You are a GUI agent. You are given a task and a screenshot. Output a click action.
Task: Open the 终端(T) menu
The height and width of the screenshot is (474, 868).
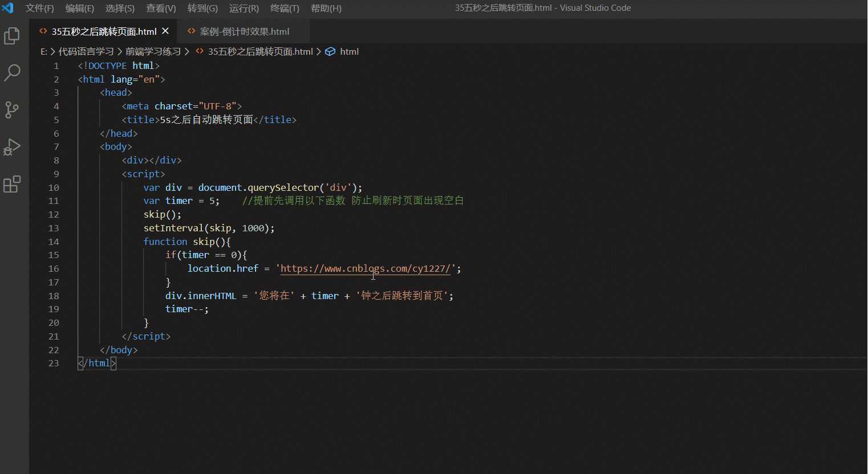point(285,8)
